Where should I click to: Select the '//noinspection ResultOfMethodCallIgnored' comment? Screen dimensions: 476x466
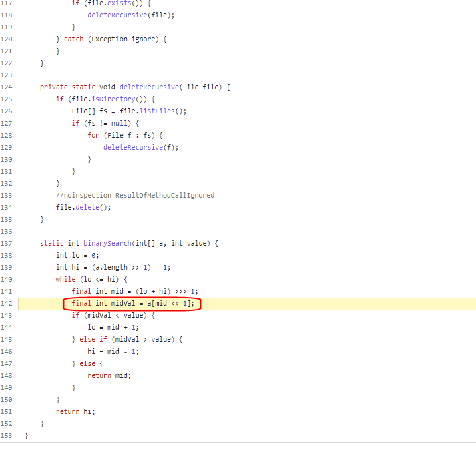coord(135,195)
